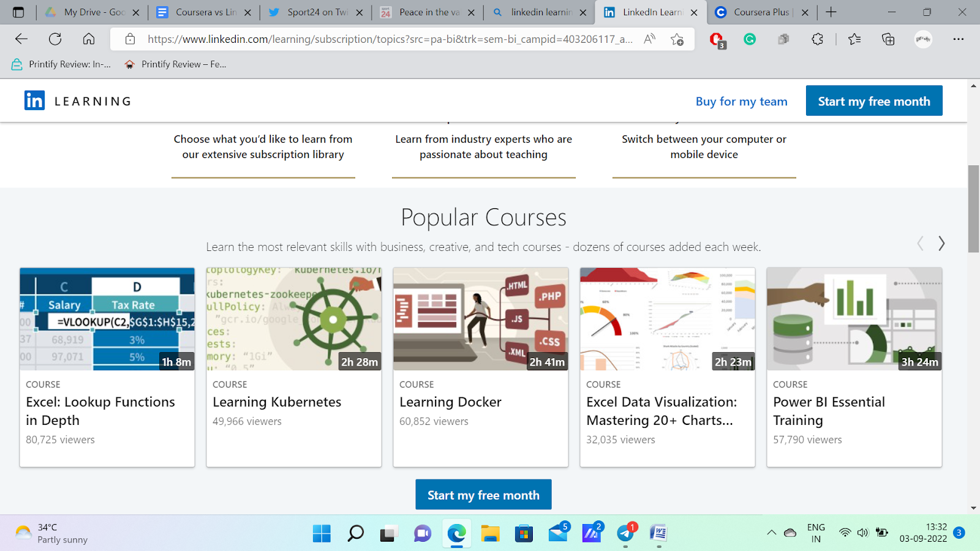Go back to the previous page
The width and height of the screenshot is (980, 551).
click(21, 39)
